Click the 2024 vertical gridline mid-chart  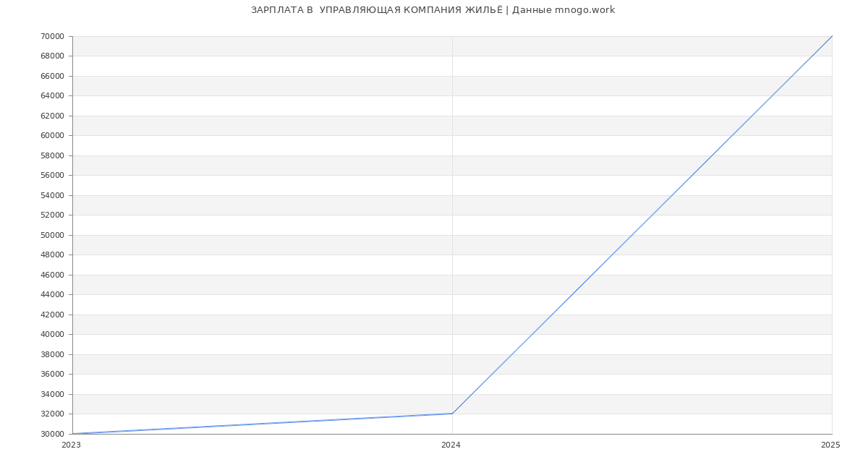pyautogui.click(x=452, y=217)
